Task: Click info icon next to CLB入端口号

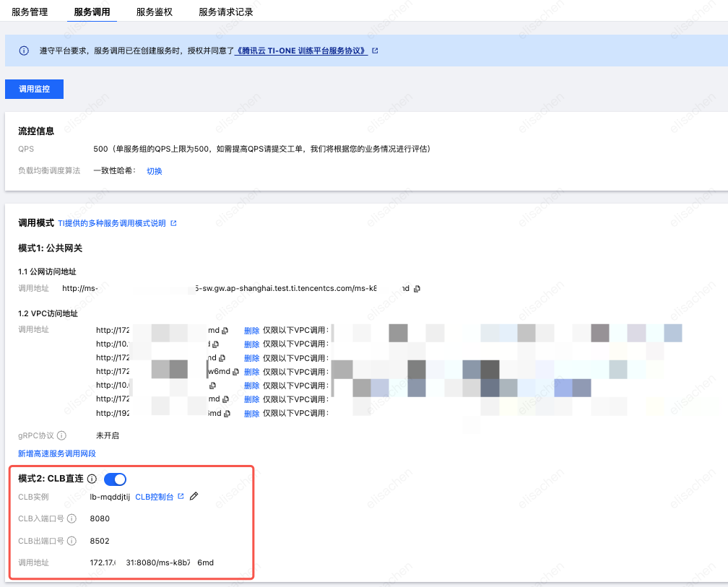Action: [71, 519]
